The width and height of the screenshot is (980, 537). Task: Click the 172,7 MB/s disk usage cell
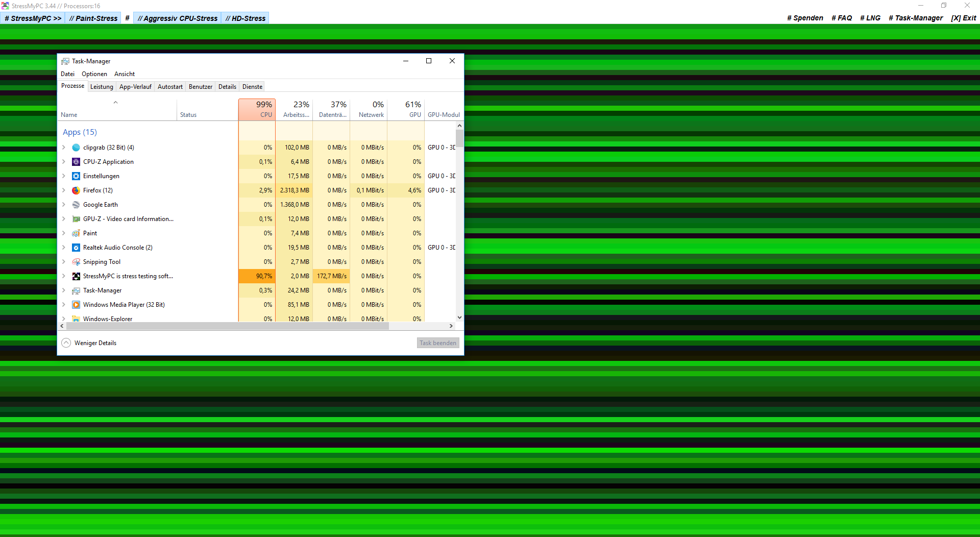331,276
